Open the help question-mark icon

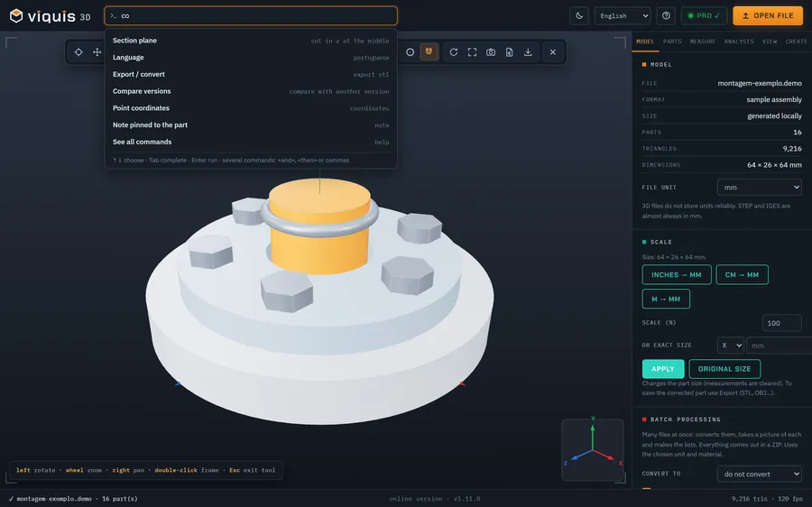coord(666,15)
